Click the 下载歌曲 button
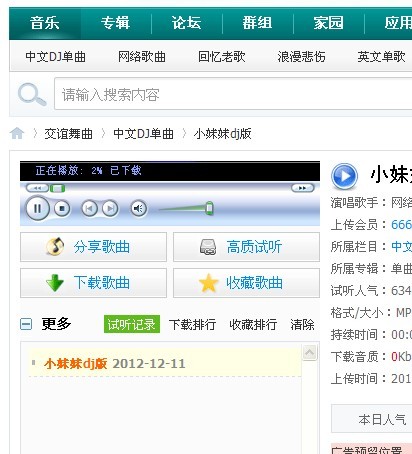Screen dimensions: 412x454 click(x=93, y=283)
